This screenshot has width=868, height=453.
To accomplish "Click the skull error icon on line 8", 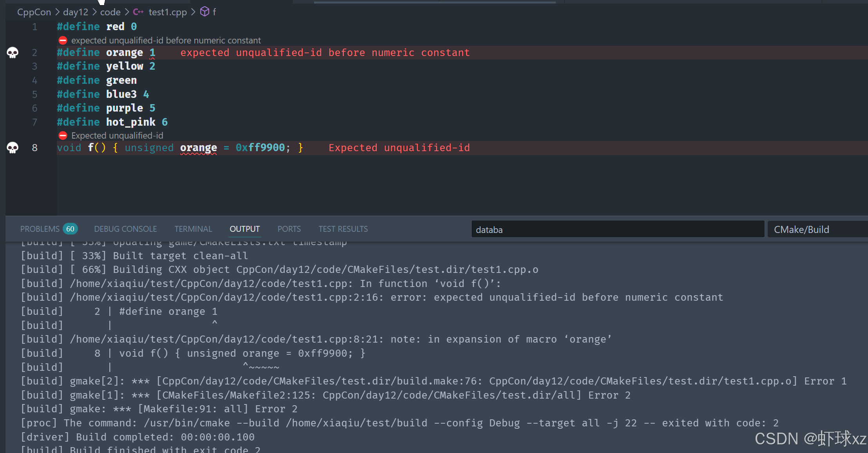I will 13,148.
